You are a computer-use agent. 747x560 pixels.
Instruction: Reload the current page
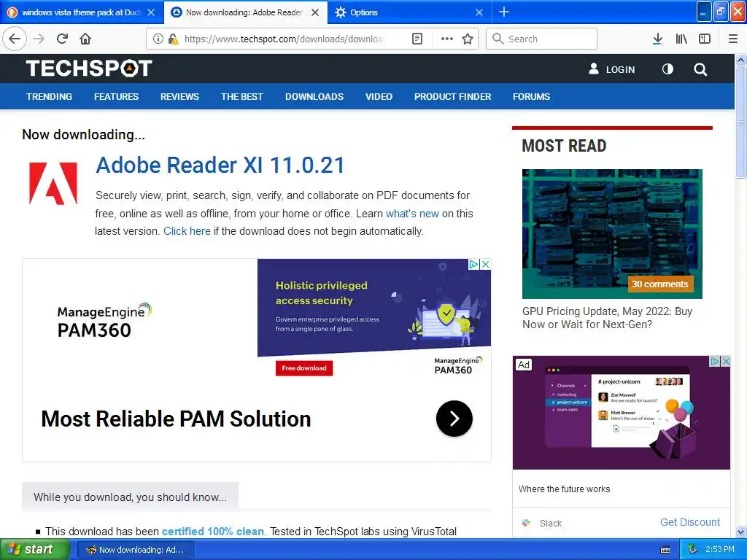(x=63, y=39)
